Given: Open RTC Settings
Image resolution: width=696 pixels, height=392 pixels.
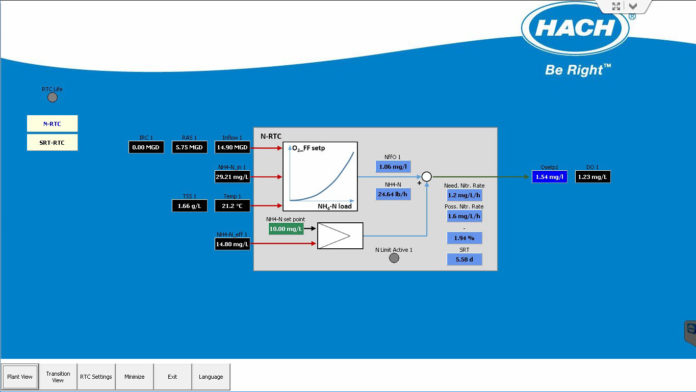Looking at the screenshot, I should (96, 376).
